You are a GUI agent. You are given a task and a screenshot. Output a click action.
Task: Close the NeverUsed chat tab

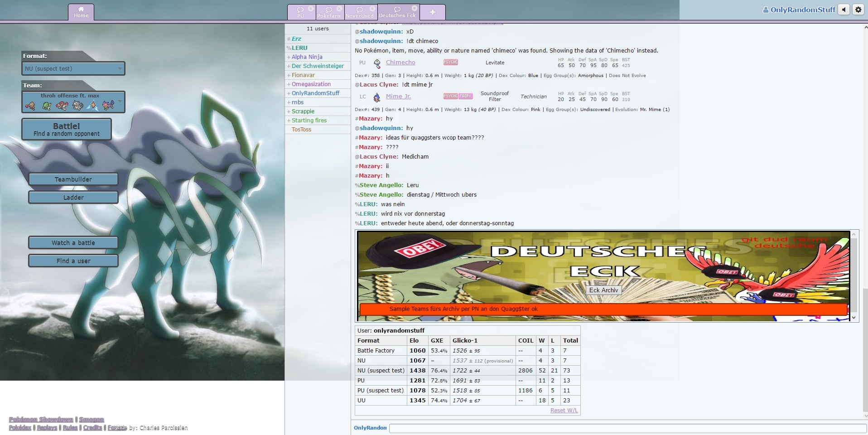click(x=372, y=9)
